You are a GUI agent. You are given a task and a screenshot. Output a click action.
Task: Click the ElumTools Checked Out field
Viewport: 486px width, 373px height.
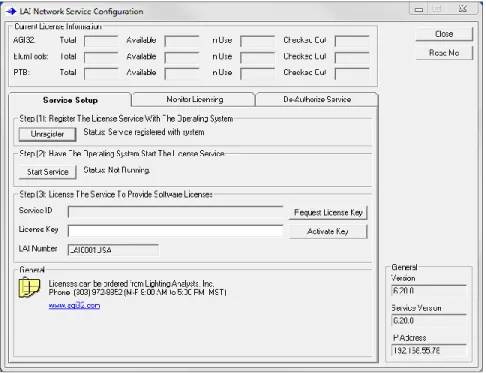point(352,57)
